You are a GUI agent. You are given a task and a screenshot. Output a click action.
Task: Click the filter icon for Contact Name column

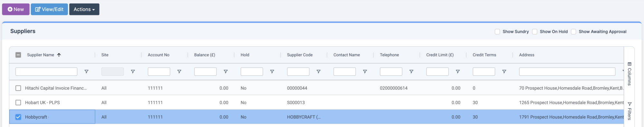point(365,72)
